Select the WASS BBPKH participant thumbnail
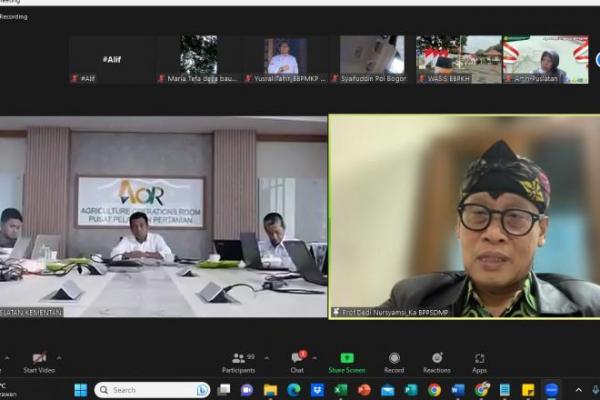 coord(459,60)
